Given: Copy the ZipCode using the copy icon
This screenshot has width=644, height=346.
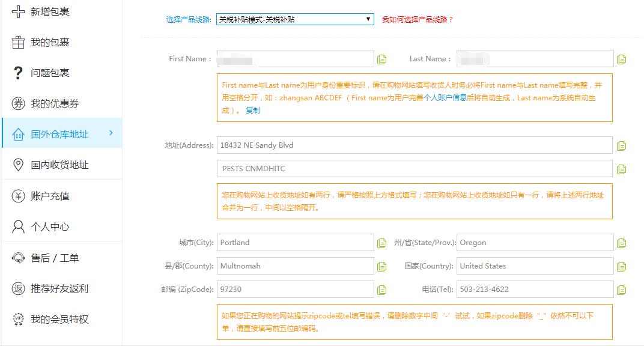Looking at the screenshot, I should coord(383,289).
